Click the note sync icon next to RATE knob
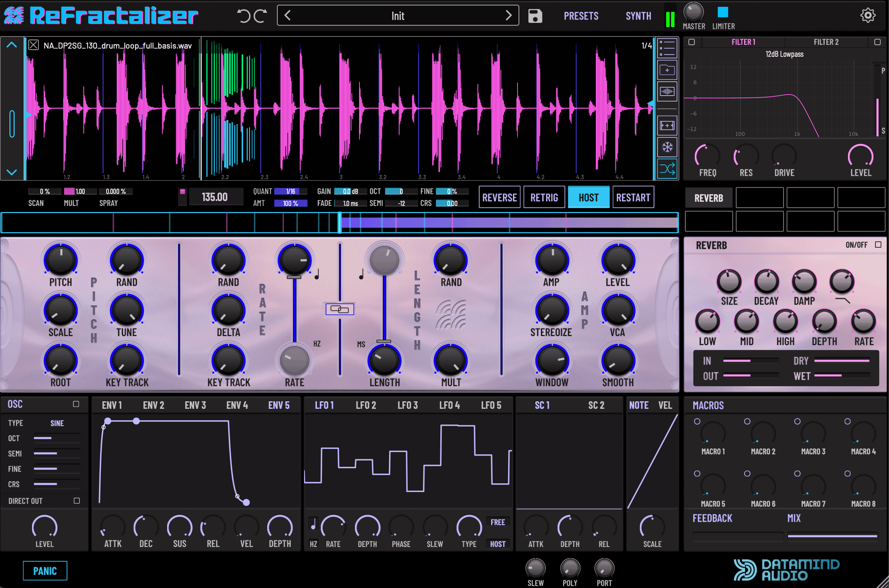This screenshot has height=588, width=889. click(317, 274)
